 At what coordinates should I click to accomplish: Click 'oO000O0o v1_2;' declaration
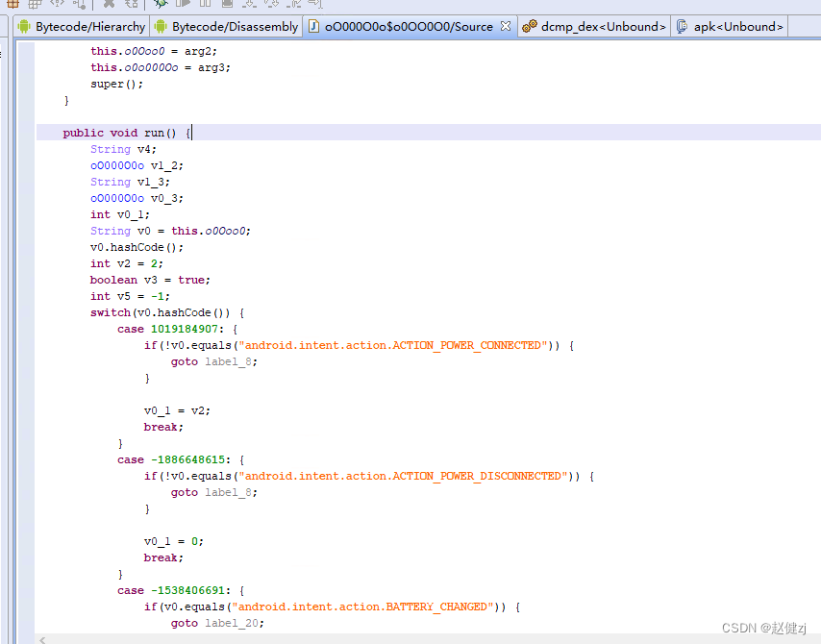137,165
